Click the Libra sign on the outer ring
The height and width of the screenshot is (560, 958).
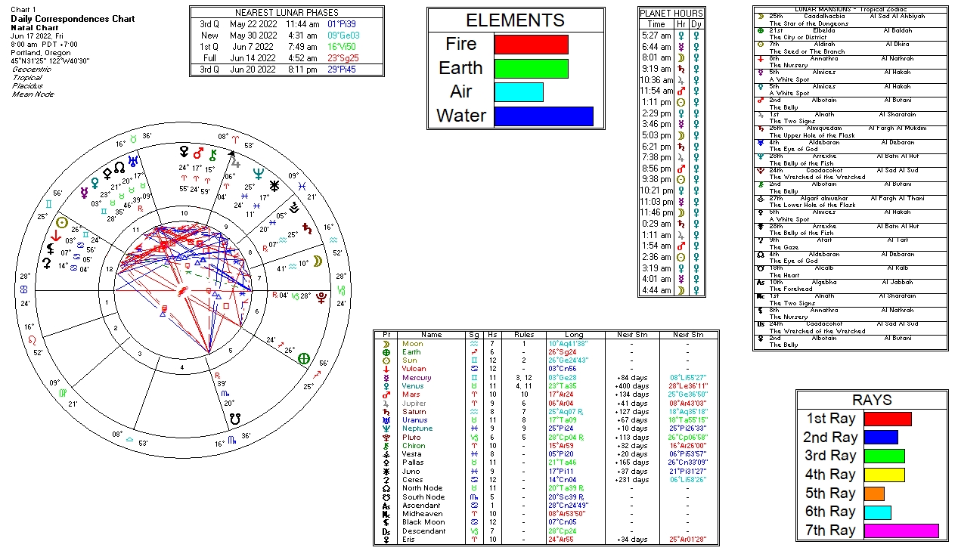click(129, 439)
